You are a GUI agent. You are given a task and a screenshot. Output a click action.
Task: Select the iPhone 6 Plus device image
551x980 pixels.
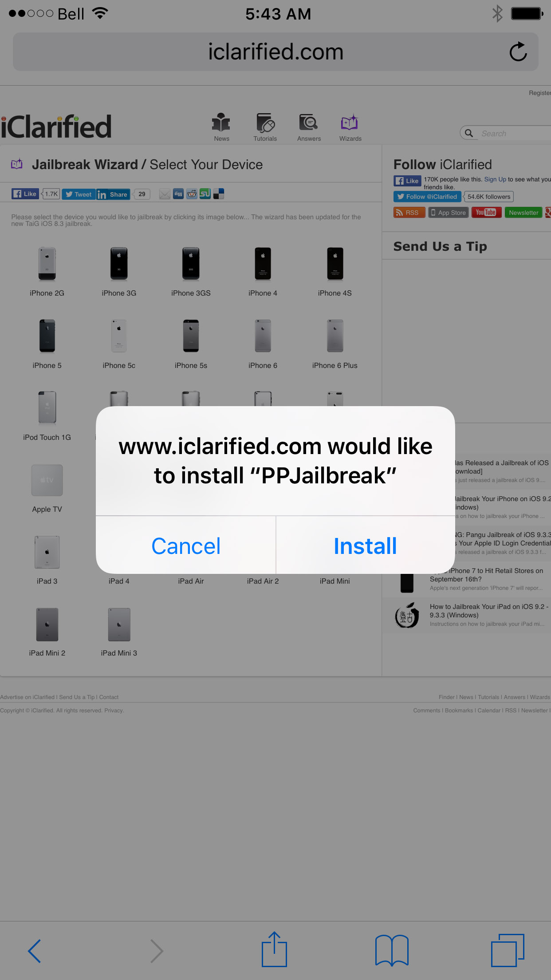tap(335, 336)
